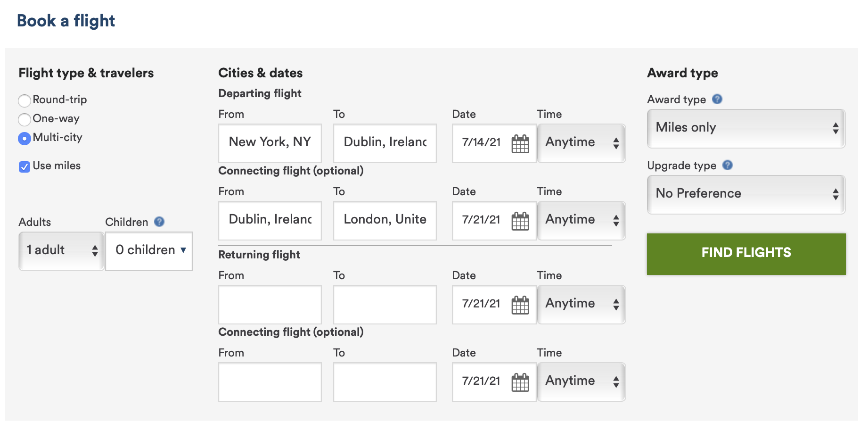The width and height of the screenshot is (868, 431).
Task: Open Children dropdown showing 0 children
Action: click(x=149, y=251)
